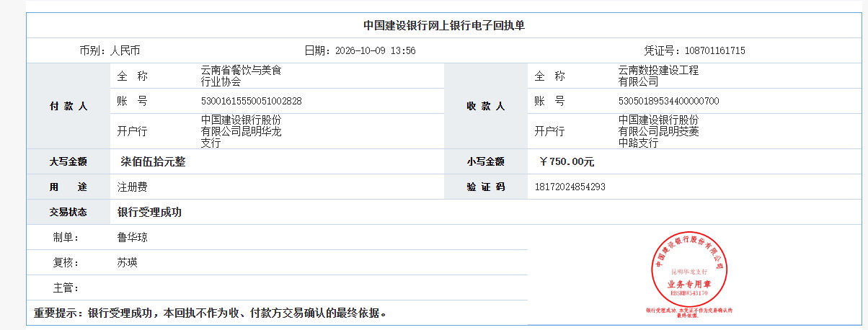Click the 开户行 label in the 付款人 section

(x=132, y=131)
